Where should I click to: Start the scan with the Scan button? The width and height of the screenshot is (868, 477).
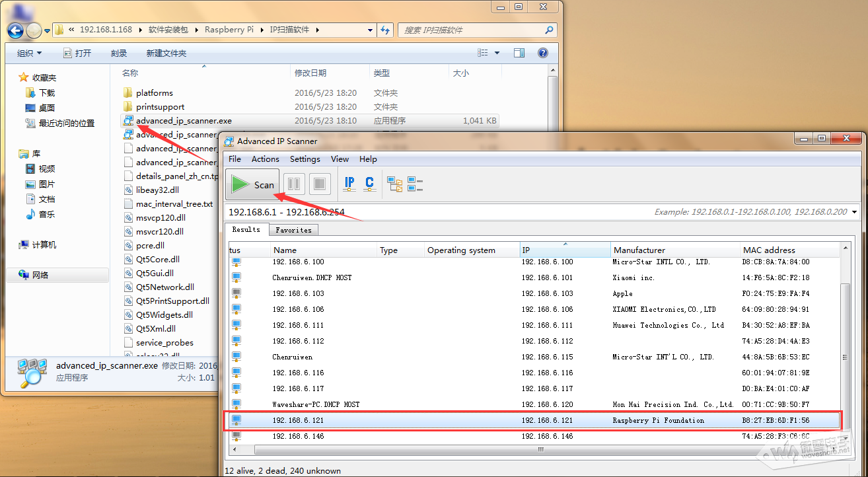(x=252, y=184)
